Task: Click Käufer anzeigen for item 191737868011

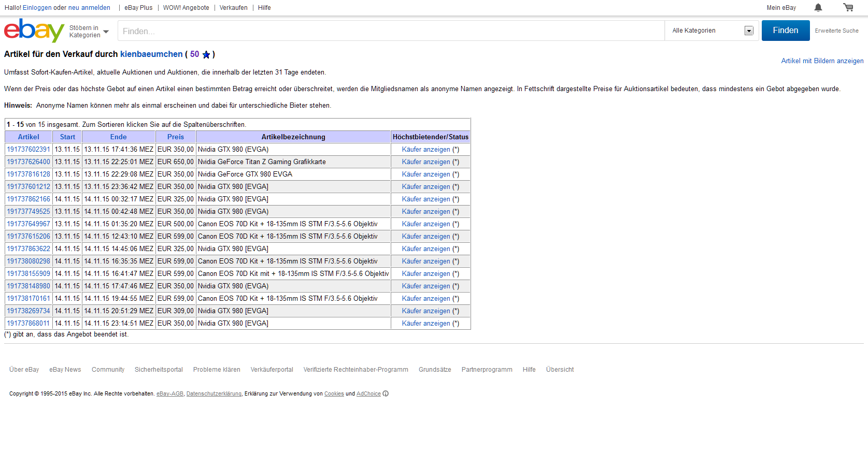Action: click(426, 323)
